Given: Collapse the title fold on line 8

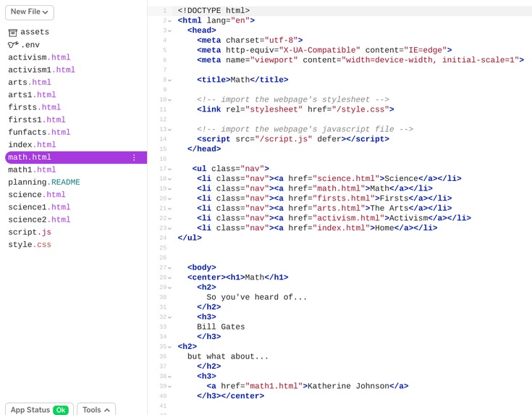Looking at the screenshot, I should coord(169,80).
